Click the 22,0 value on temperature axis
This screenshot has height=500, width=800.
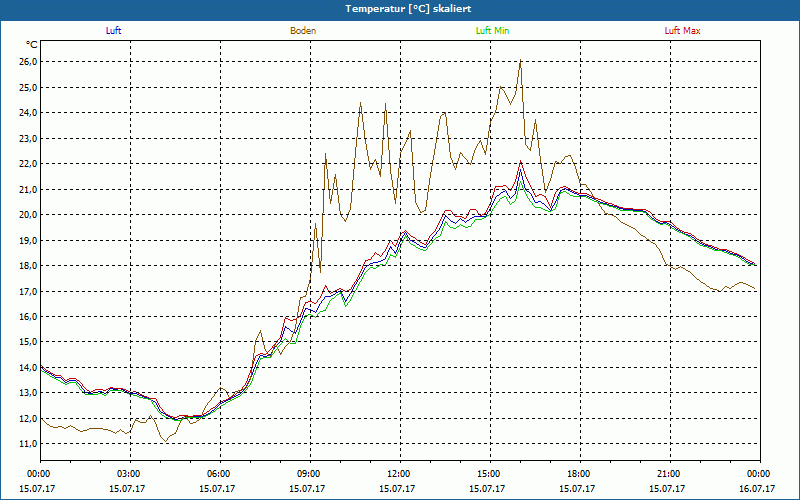28,164
